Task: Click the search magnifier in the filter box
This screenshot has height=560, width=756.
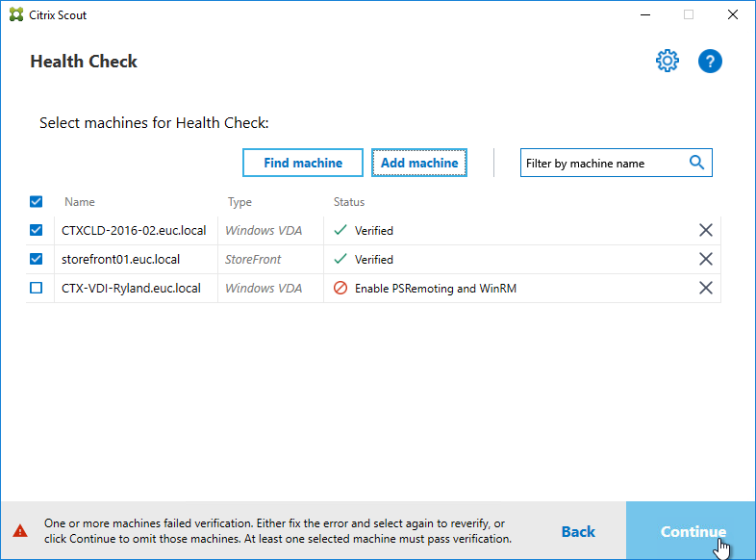Action: click(696, 163)
